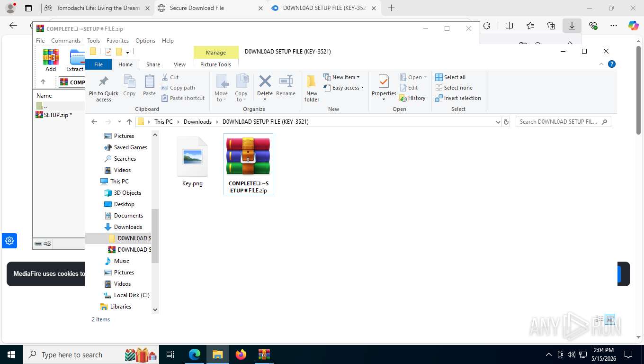The height and width of the screenshot is (364, 644).
Task: Select SETUP.zip in WinRAR list
Action: 54,115
